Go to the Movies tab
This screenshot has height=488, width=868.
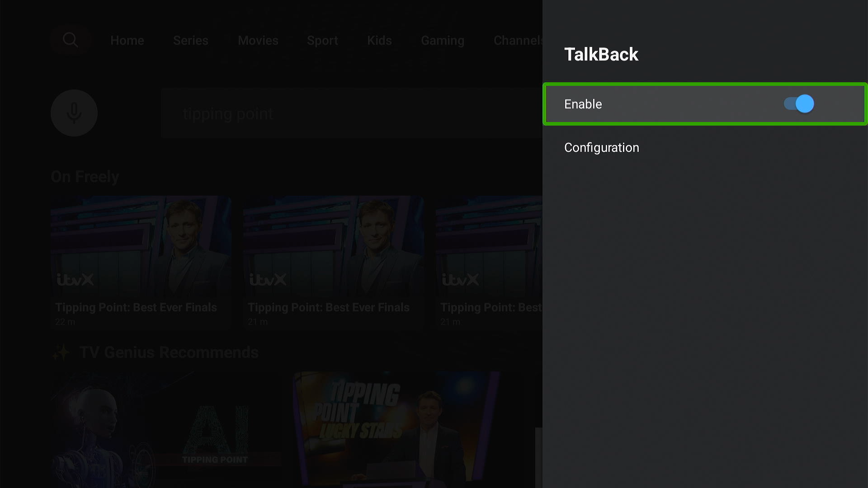(258, 41)
